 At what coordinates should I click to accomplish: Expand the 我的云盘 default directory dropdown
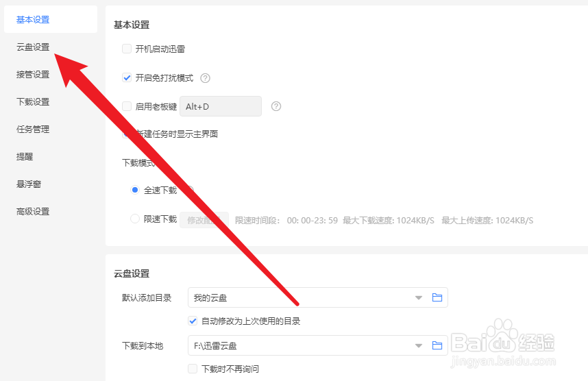click(x=419, y=298)
